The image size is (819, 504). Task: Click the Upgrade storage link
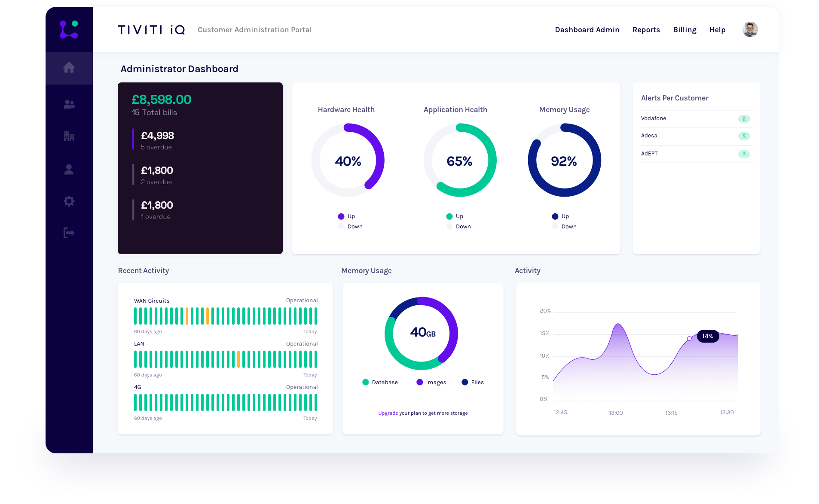388,413
